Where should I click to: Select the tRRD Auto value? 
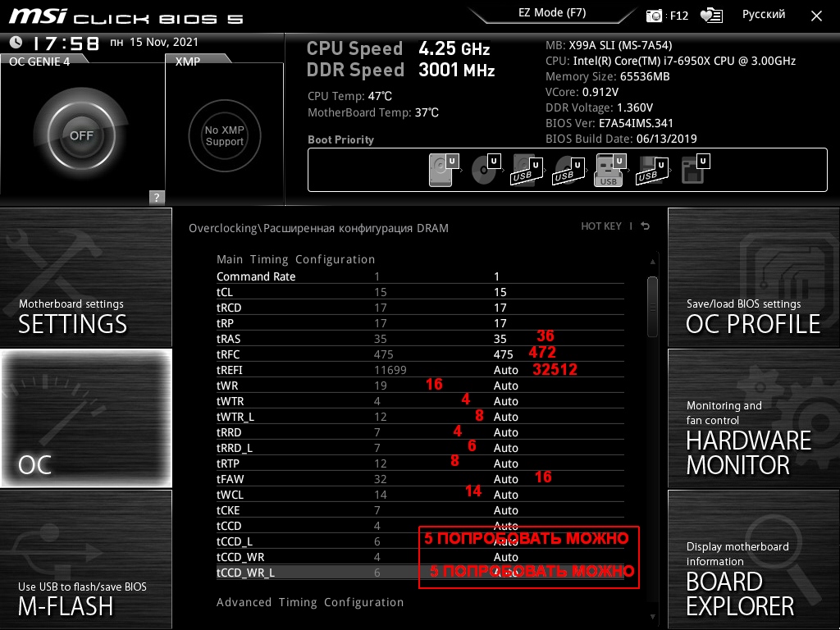[505, 431]
